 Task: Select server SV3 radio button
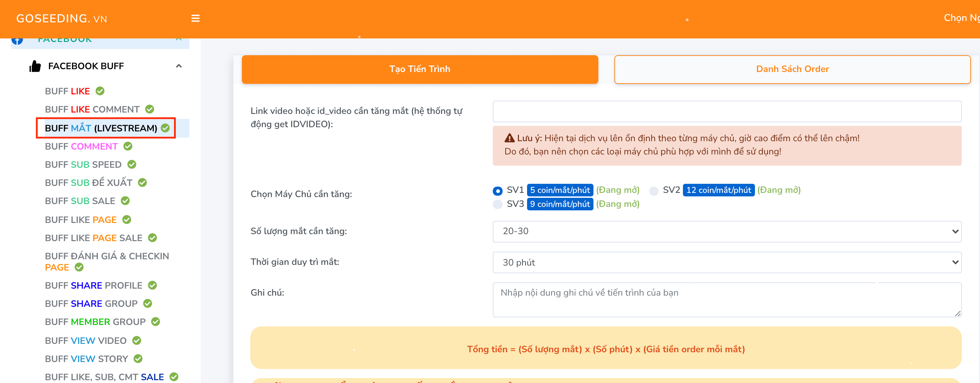(497, 204)
